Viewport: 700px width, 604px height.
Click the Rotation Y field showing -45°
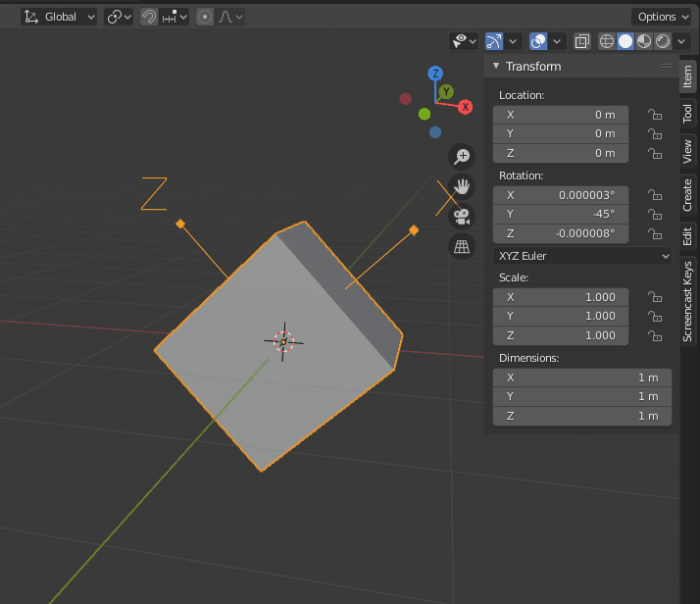pyautogui.click(x=561, y=215)
